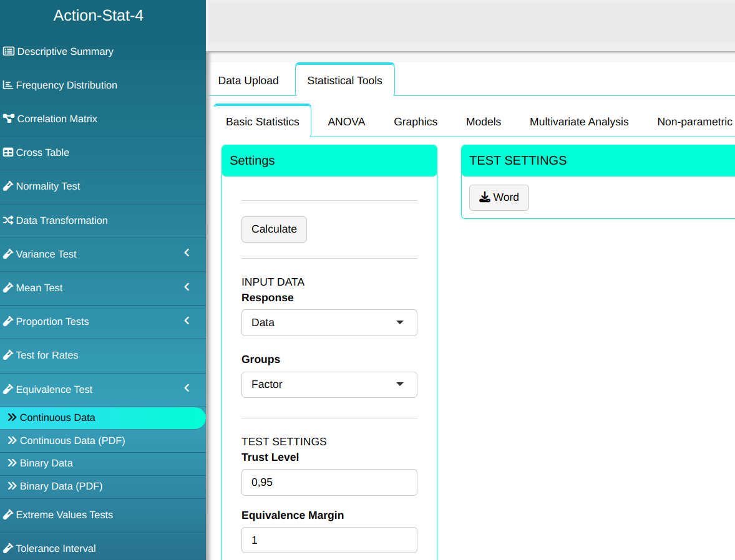This screenshot has height=560, width=735.
Task: Click the Normality Test pencil icon
Action: pos(8,186)
